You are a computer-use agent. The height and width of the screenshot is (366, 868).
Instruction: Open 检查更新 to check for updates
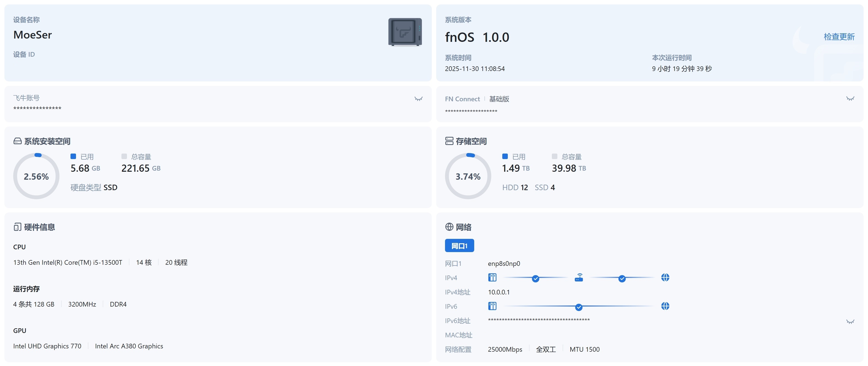839,37
